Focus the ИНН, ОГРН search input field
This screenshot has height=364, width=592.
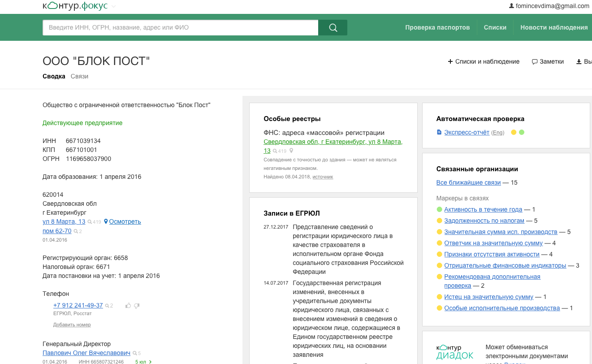coord(181,27)
